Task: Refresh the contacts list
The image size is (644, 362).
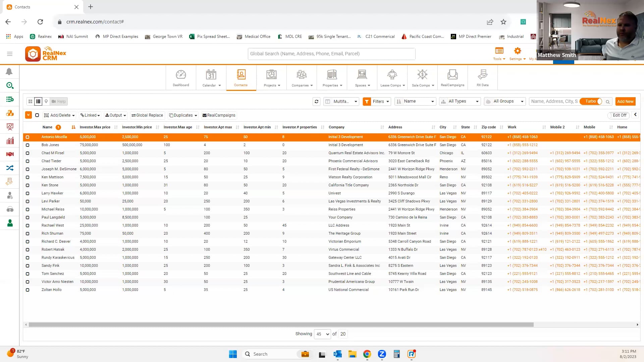Action: (316, 101)
